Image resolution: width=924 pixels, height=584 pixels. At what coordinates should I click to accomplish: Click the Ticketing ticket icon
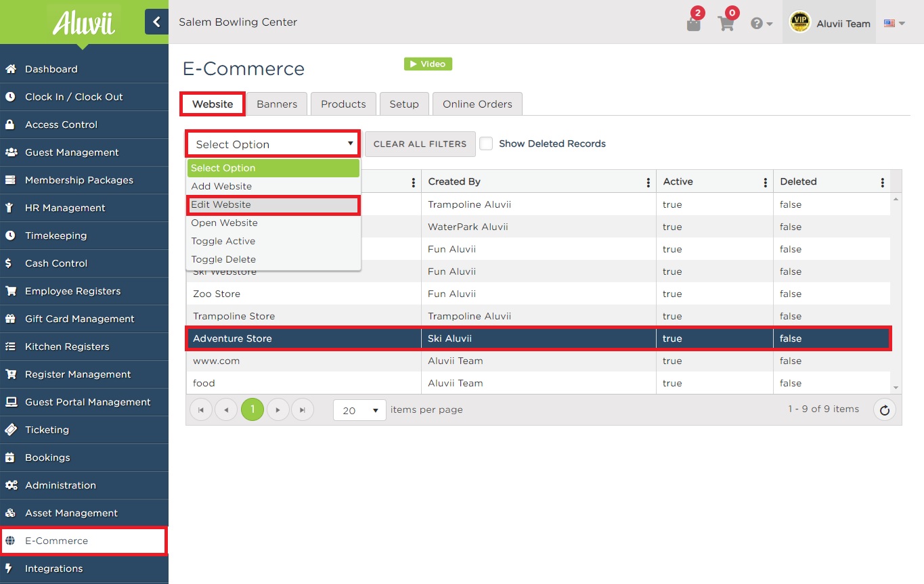pyautogui.click(x=10, y=430)
